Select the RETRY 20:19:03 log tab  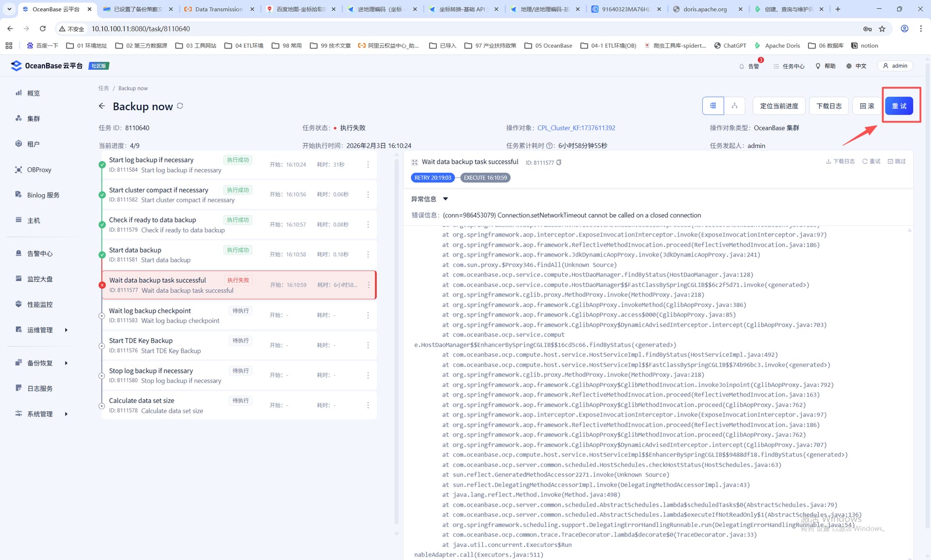433,177
